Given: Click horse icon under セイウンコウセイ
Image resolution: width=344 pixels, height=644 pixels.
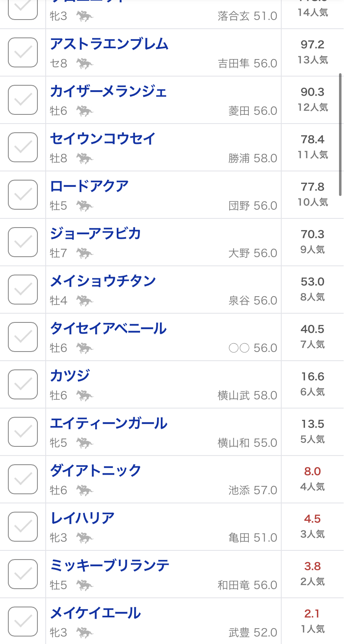Looking at the screenshot, I should pyautogui.click(x=85, y=159).
